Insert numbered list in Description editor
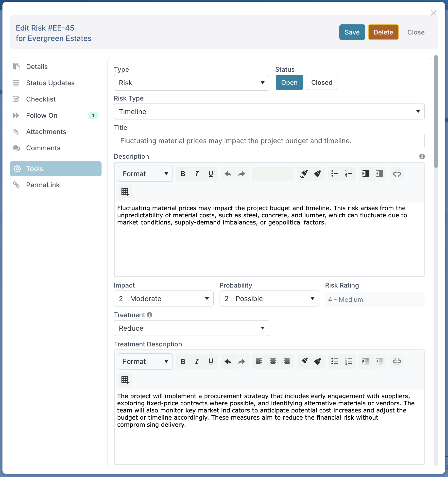448x477 pixels. tap(348, 174)
